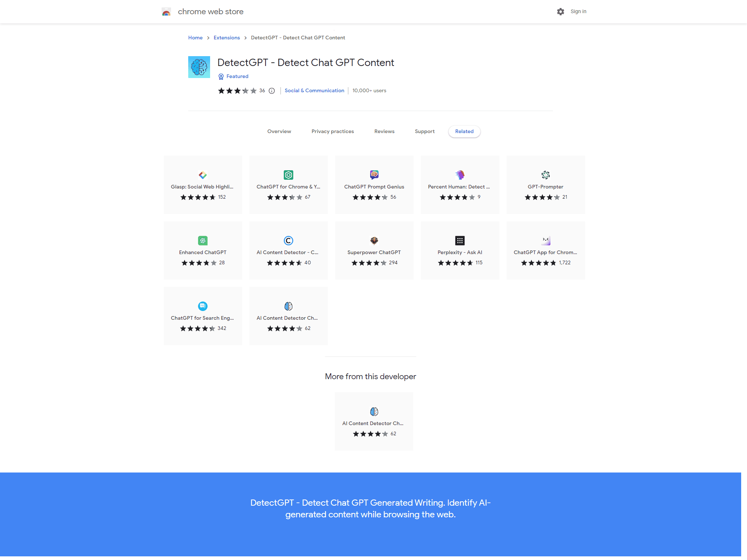Open Enhanced ChatGPT title text
This screenshot has height=560, width=747.
pyautogui.click(x=203, y=253)
